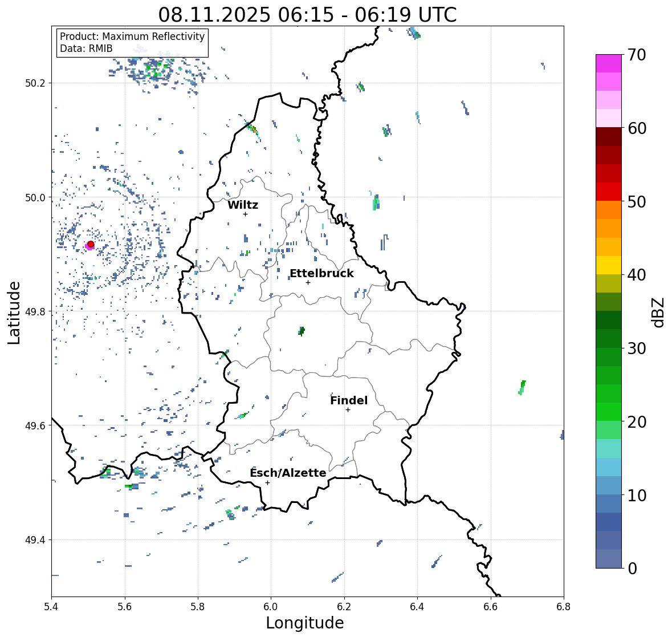Image resolution: width=672 pixels, height=637 pixels.
Task: Click the green echo cell in central Luxembourg
Action: pyautogui.click(x=302, y=331)
